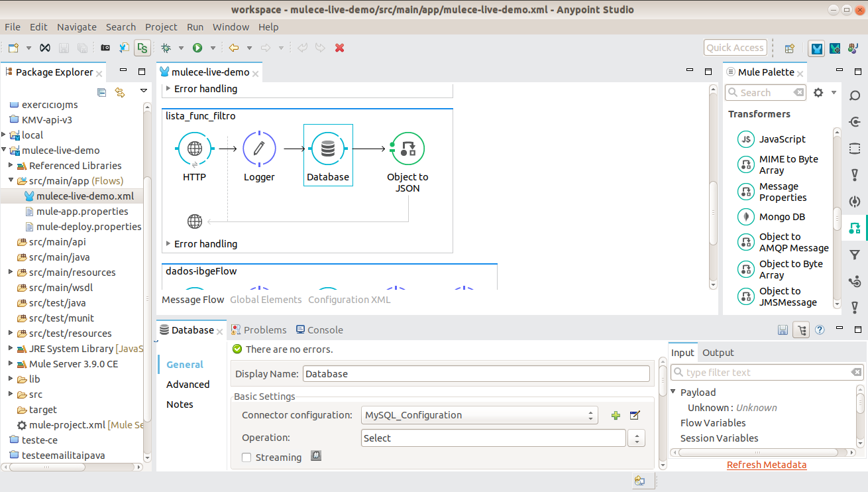Open the Navigate menu
The image size is (868, 492).
(77, 27)
